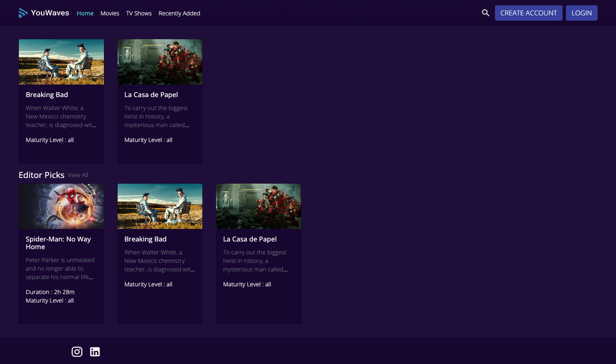
Task: Click the YouWaves logo icon
Action: 23,13
